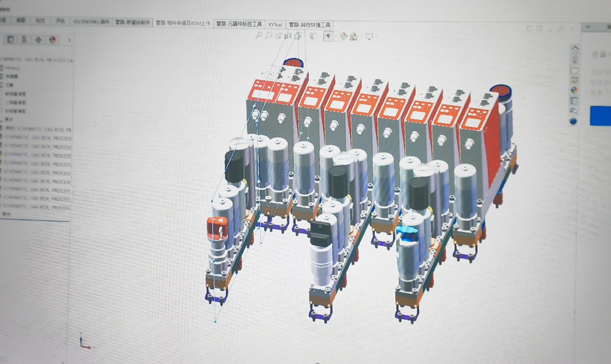The image size is (611, 364).
Task: Open the KYTool ribbon tab
Action: [275, 23]
